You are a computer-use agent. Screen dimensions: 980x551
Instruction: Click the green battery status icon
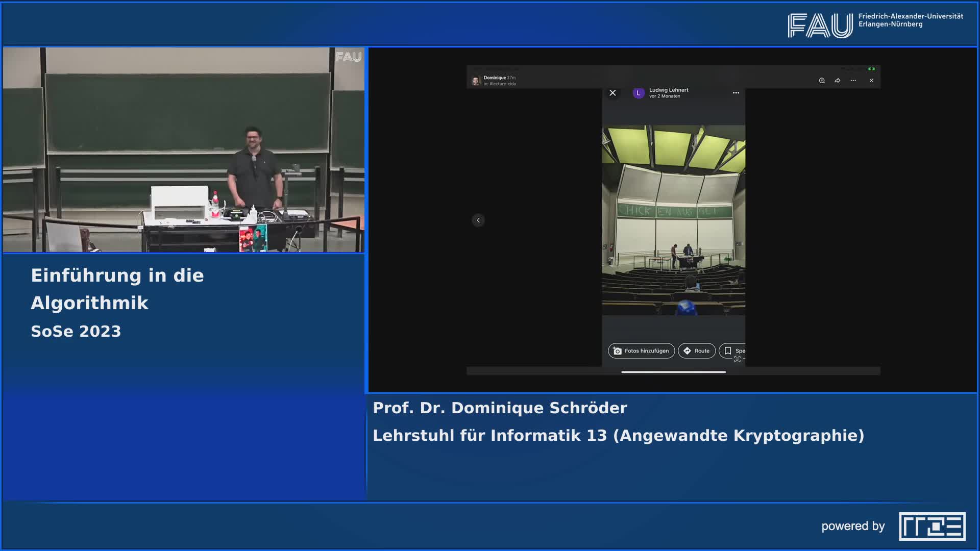[x=872, y=69]
